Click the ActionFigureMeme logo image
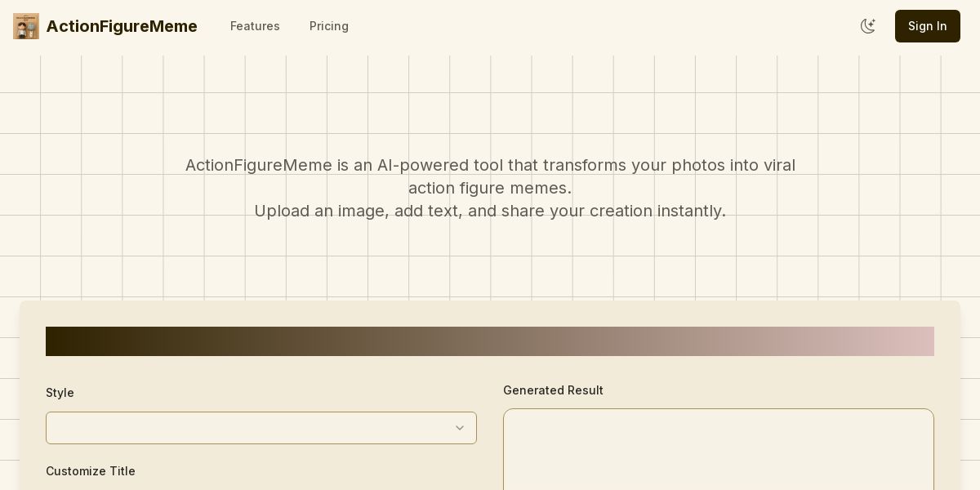This screenshot has width=980, height=490. (x=26, y=26)
